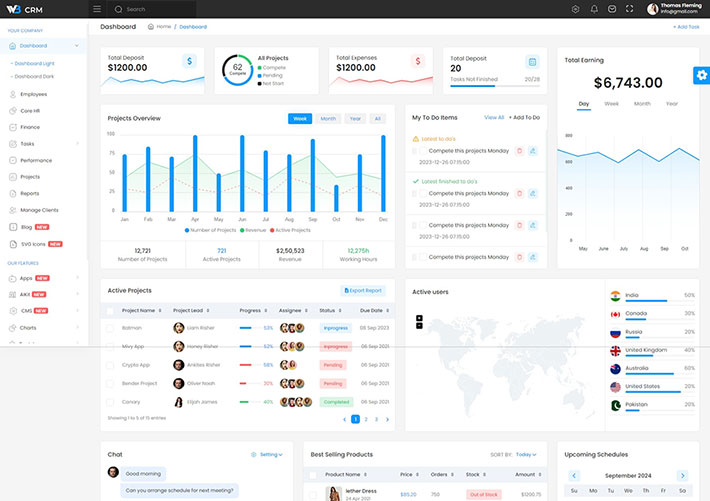Switch Projects Overview to Month tab

click(x=328, y=118)
